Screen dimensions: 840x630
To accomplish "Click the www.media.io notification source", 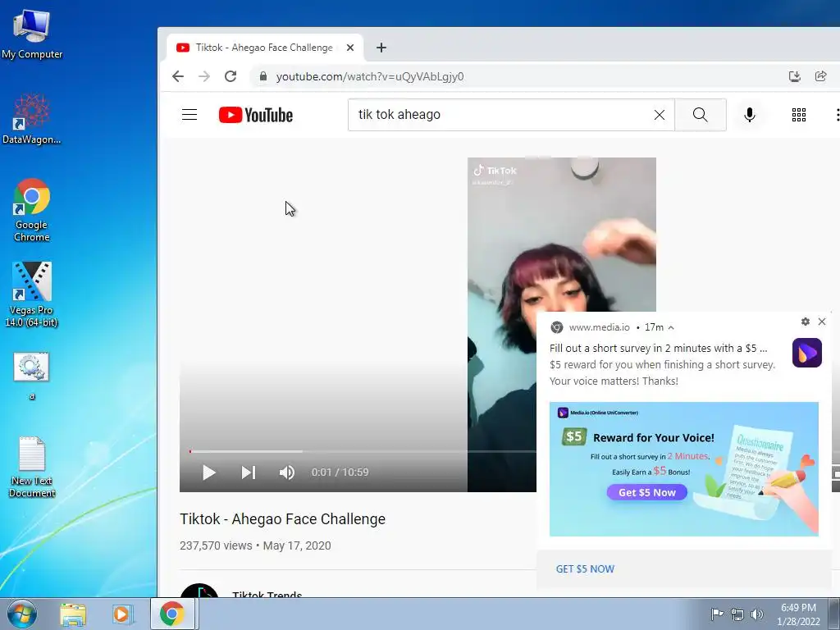I will coord(599,327).
